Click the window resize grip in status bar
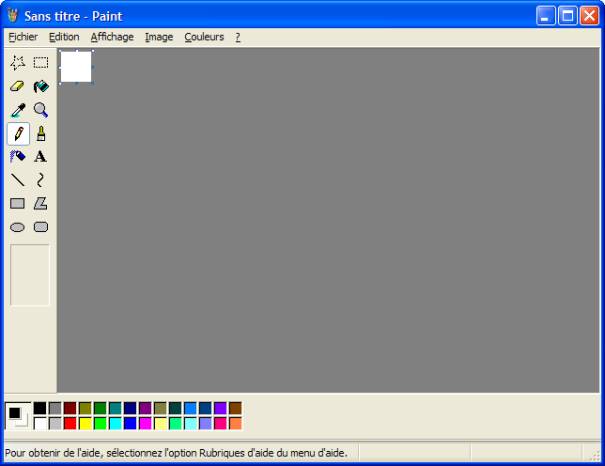 click(595, 455)
